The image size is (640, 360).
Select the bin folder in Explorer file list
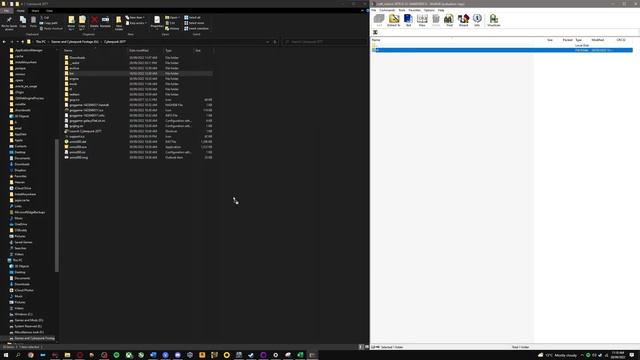tap(71, 73)
